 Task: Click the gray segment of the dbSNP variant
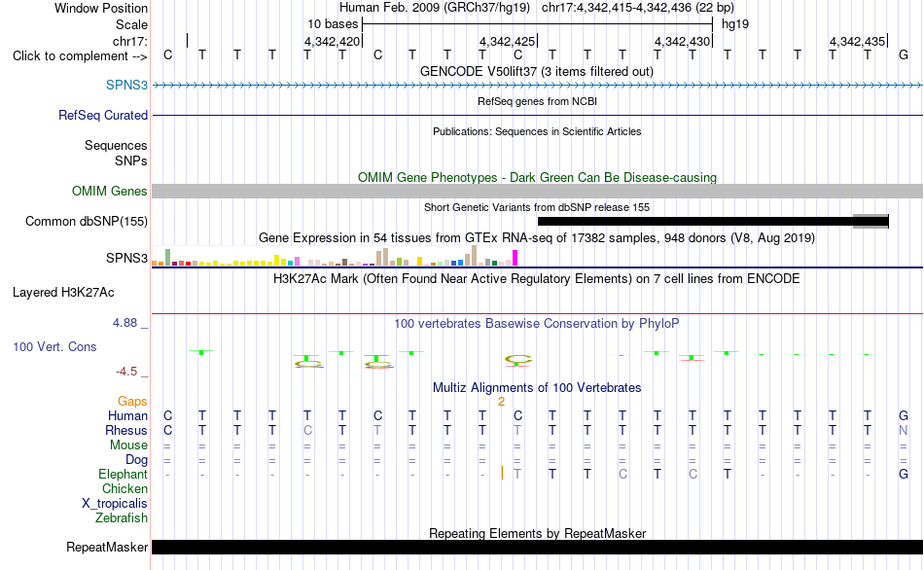click(x=871, y=221)
